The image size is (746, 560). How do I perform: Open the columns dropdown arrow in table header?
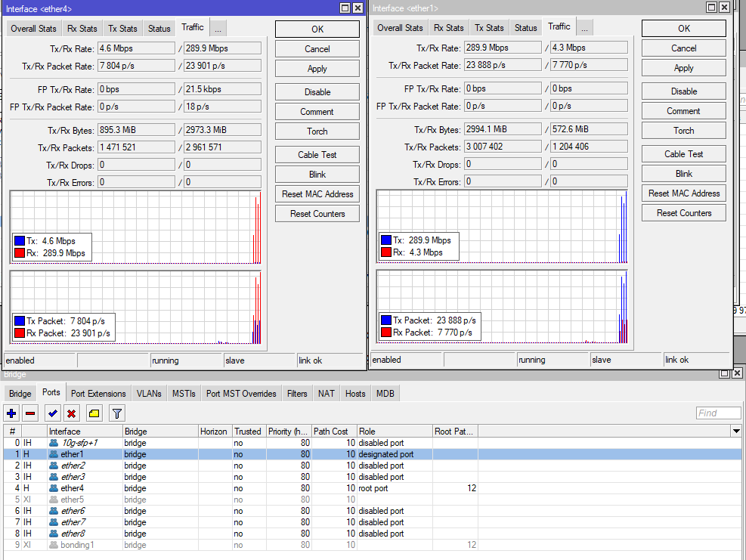(736, 431)
